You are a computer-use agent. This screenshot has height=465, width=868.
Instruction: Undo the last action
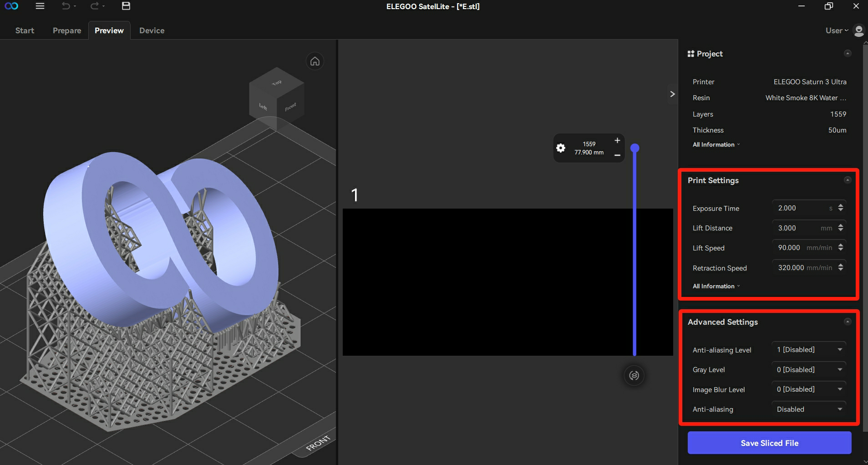tap(66, 6)
